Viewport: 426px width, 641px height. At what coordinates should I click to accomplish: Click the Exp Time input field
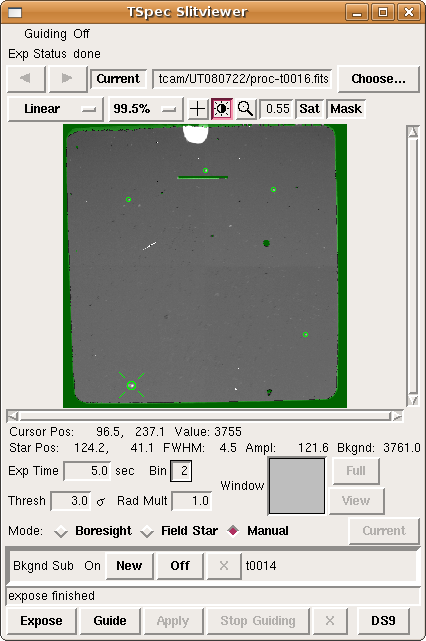87,471
